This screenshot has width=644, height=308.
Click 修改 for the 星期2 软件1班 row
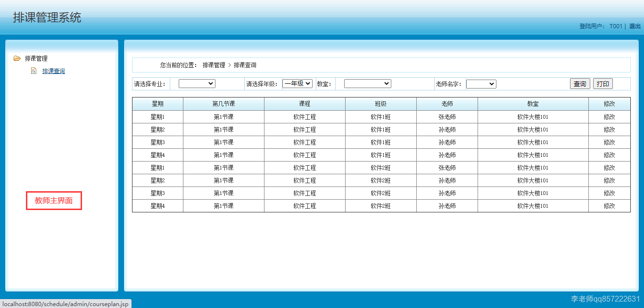click(609, 129)
